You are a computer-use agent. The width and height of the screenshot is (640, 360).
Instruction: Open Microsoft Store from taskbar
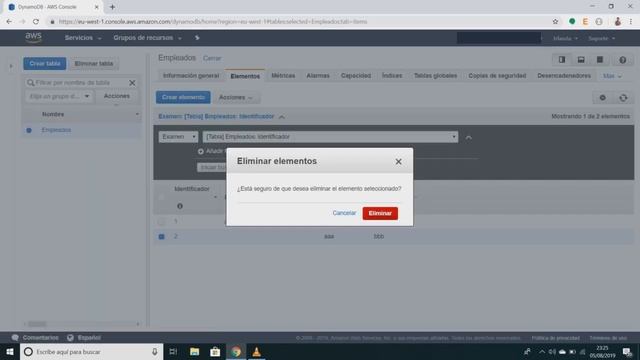[x=215, y=351]
